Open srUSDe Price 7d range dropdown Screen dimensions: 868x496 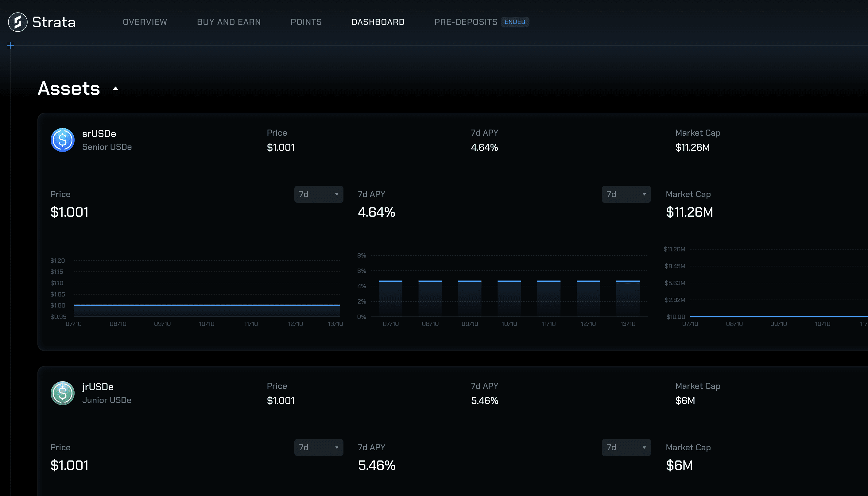(x=319, y=194)
